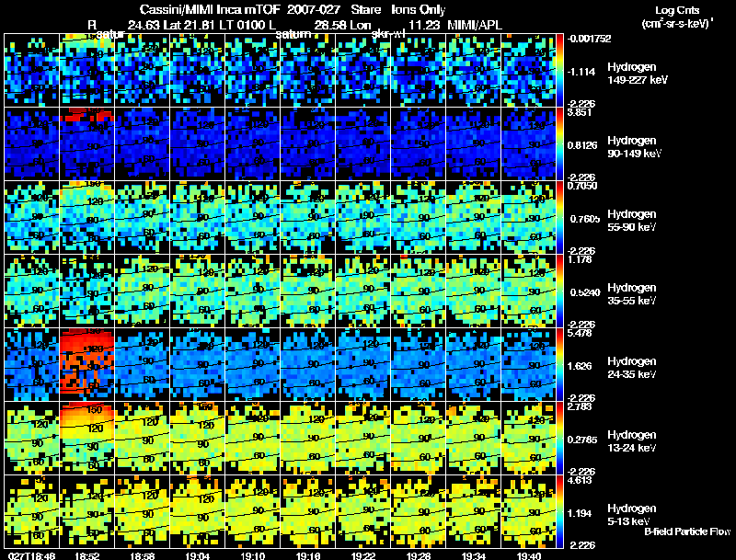
Task: Click the 149-227 keV panel at 19:40
Action: coord(528,71)
